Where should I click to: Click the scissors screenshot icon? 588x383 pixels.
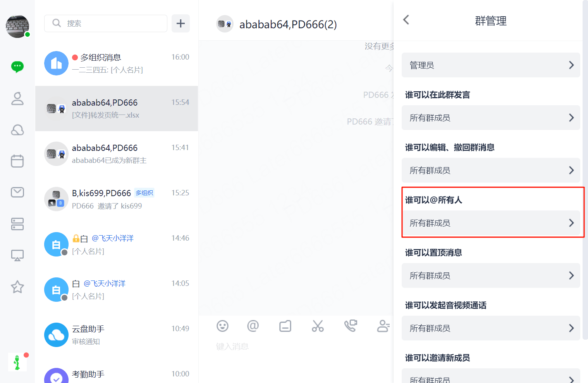click(x=318, y=326)
